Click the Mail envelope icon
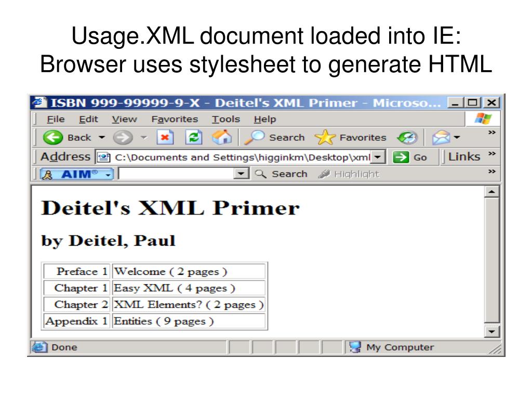 [441, 137]
